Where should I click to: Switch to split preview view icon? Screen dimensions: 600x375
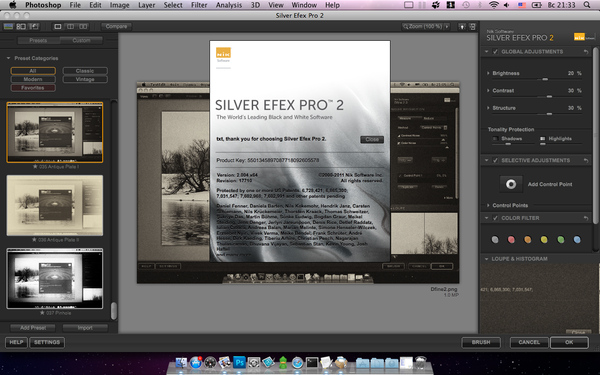click(70, 27)
